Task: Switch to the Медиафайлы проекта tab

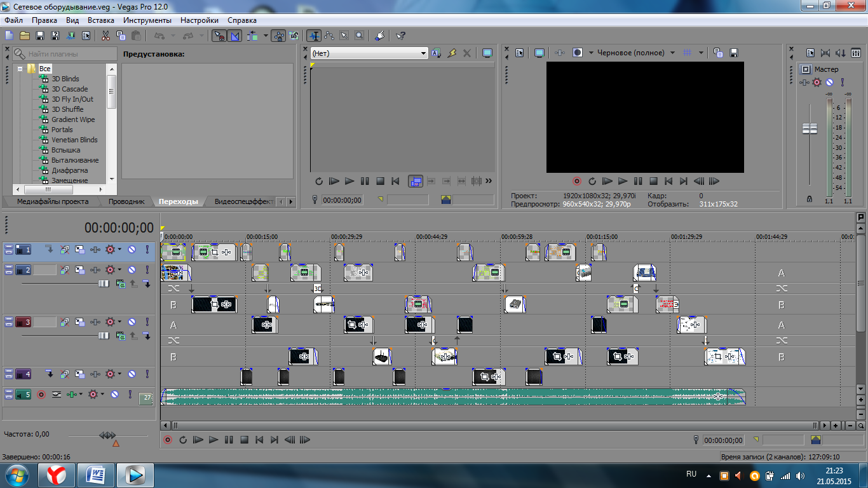Action: (x=53, y=201)
